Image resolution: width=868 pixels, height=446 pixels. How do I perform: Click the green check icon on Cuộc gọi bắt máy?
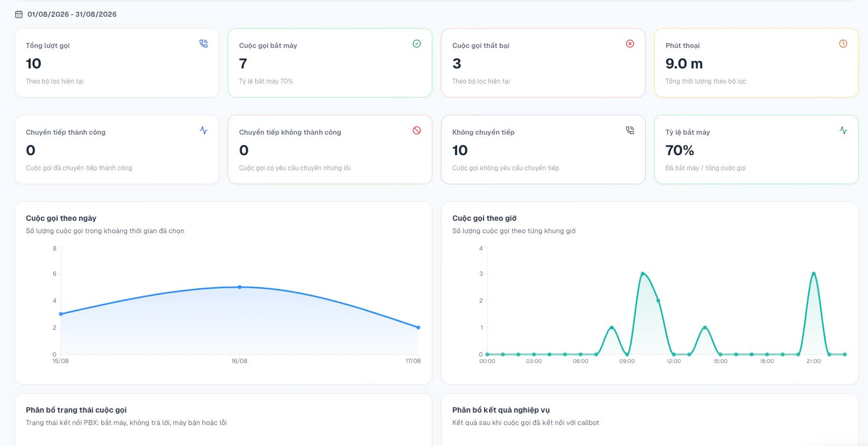pyautogui.click(x=417, y=44)
